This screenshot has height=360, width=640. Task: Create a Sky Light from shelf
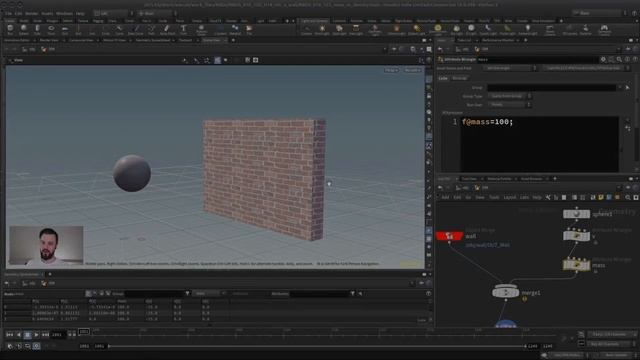pos(456,29)
